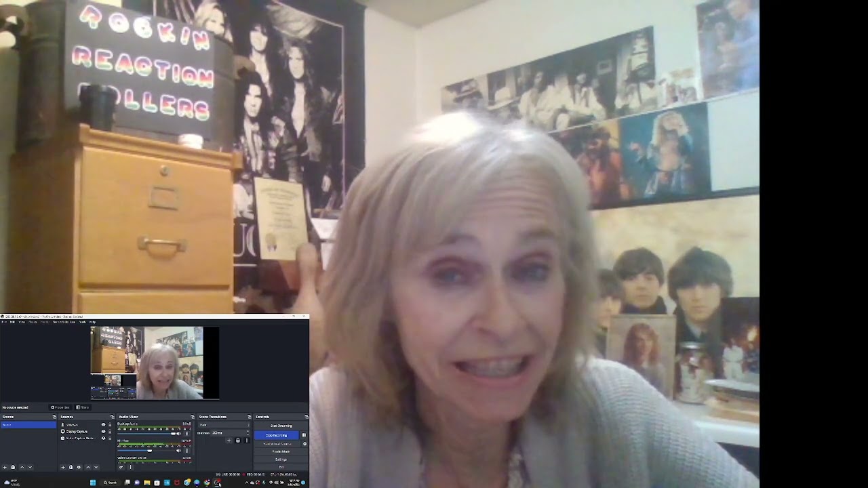Screen dimensions: 868x488
Task: Open the Docks menu in OBS
Action: [x=33, y=322]
